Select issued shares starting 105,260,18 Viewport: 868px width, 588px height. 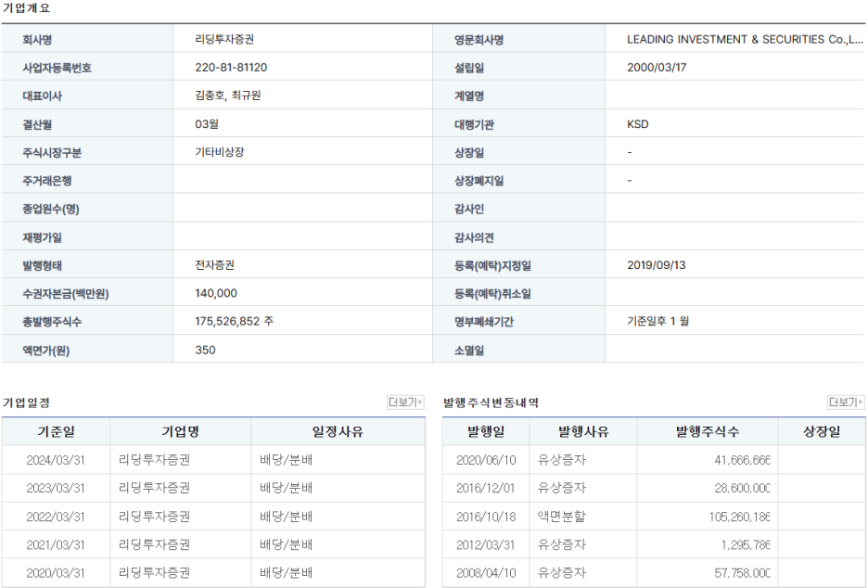point(740,517)
